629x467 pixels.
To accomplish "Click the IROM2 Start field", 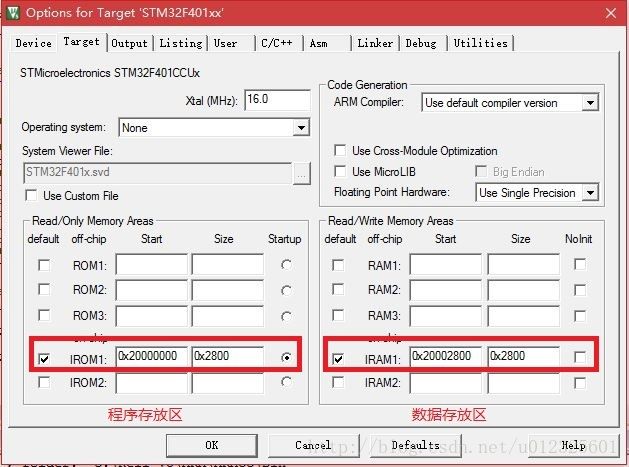I will coord(152,383).
